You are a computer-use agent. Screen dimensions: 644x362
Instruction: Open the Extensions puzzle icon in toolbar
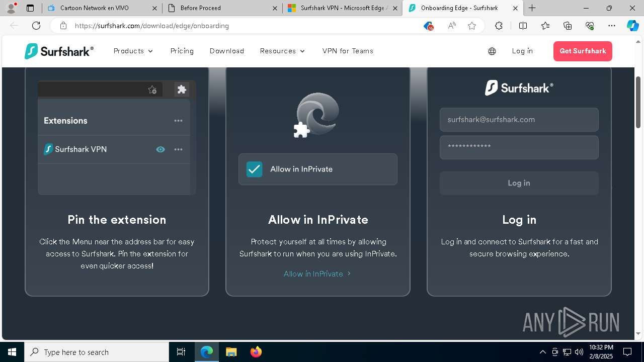[499, 26]
